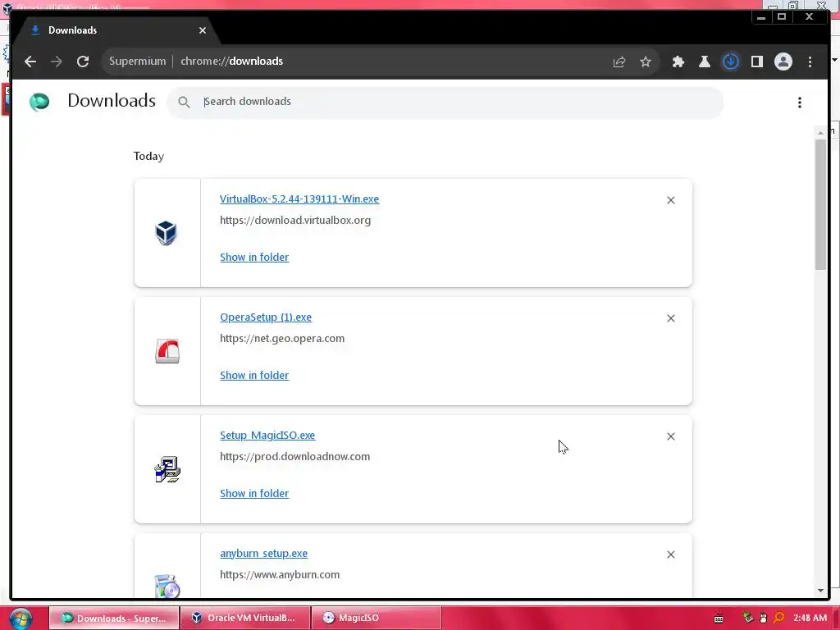Click the VirtualBox file icon
The width and height of the screenshot is (840, 630).
[x=166, y=233]
